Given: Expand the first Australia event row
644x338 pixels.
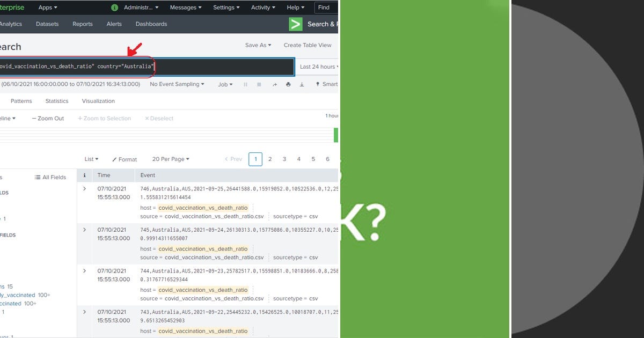Looking at the screenshot, I should [x=84, y=188].
